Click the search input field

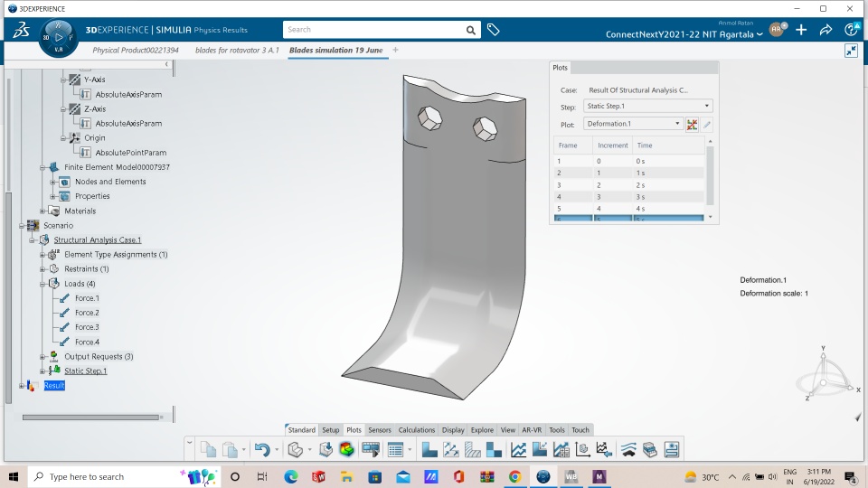(373, 30)
